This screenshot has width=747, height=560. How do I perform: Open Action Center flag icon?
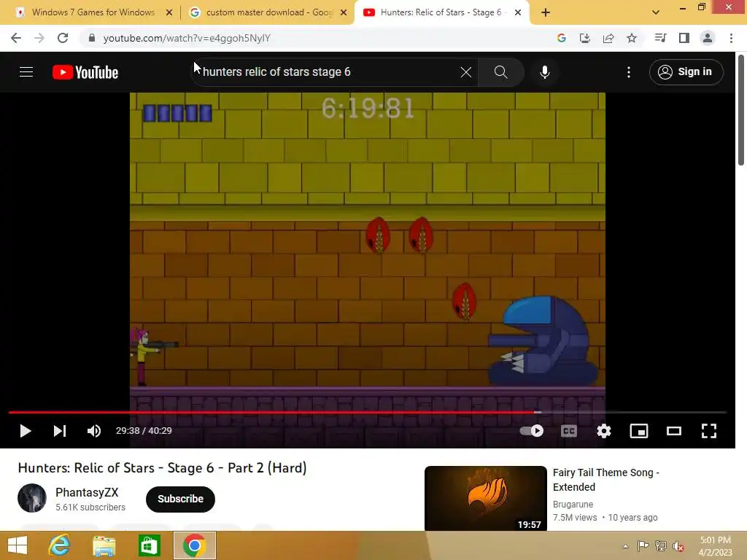click(643, 546)
